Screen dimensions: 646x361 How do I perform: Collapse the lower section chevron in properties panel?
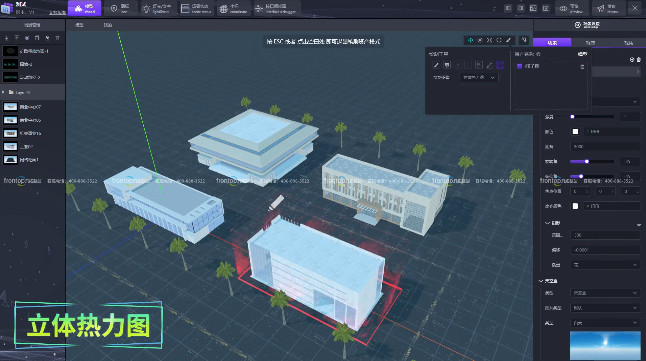[x=541, y=281]
